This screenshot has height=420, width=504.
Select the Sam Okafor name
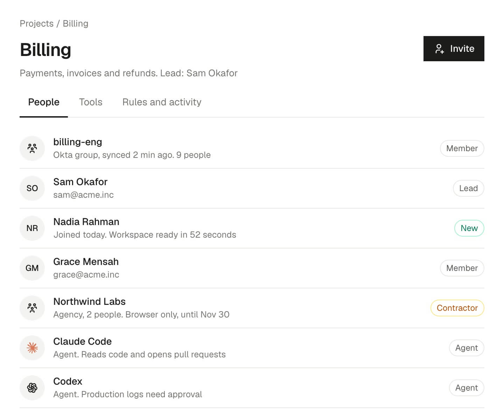80,182
